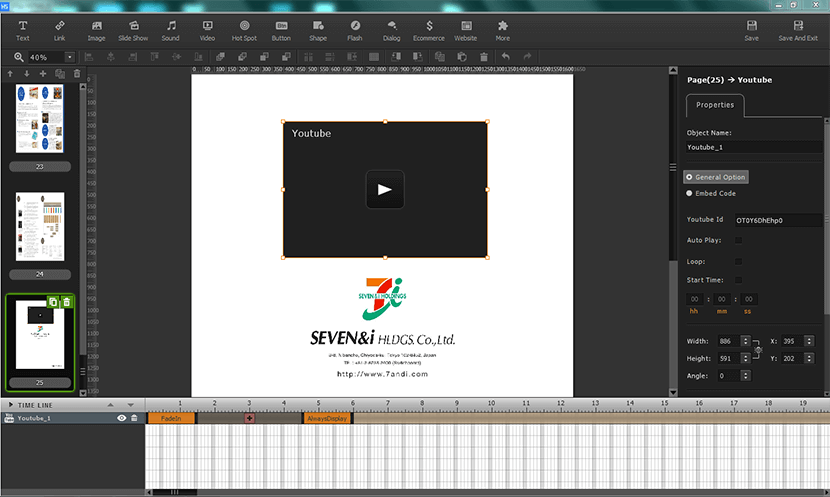Click the timeline horizontal scrollbar thumb
830x497 pixels.
point(175,492)
